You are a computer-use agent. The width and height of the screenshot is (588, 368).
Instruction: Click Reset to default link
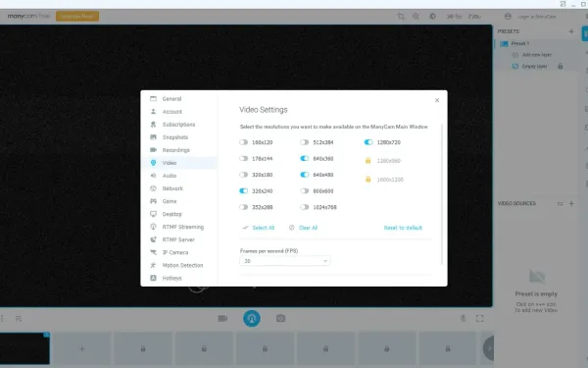point(403,228)
